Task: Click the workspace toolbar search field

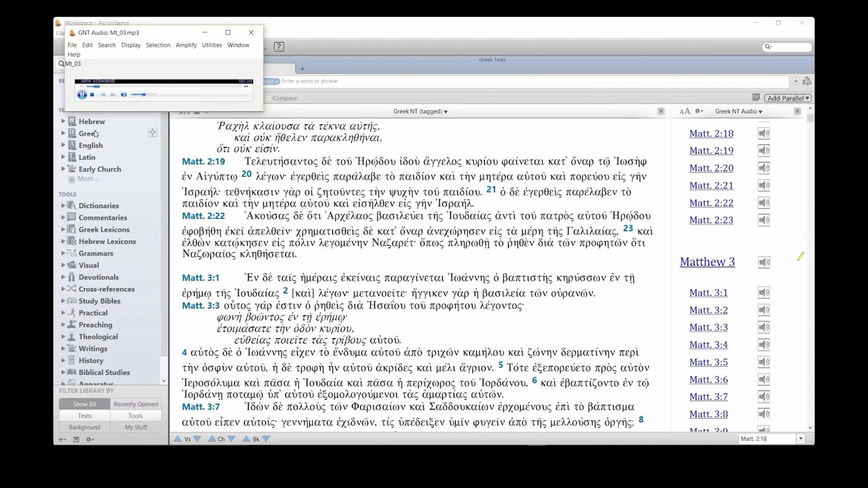Action: 787,47
